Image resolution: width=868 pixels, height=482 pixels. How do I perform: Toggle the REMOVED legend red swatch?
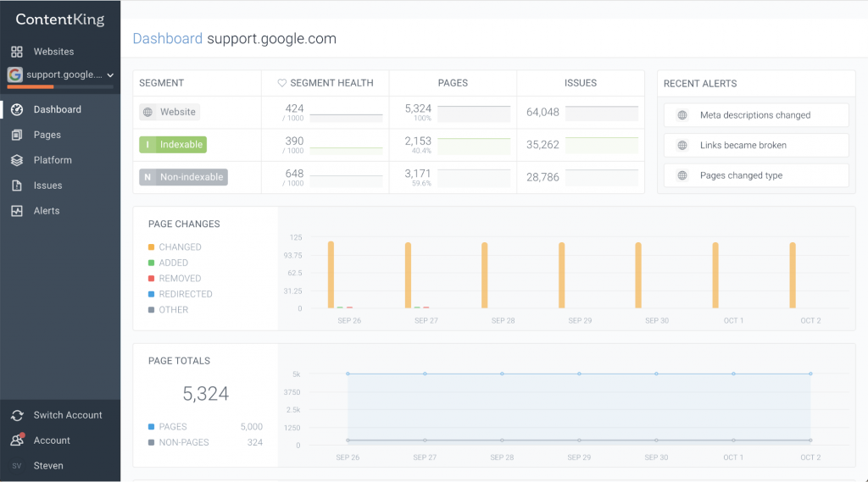click(151, 279)
